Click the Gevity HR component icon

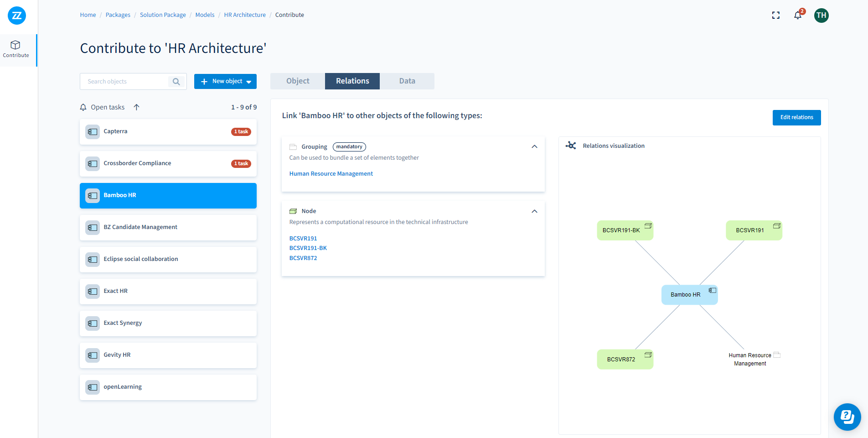point(93,355)
